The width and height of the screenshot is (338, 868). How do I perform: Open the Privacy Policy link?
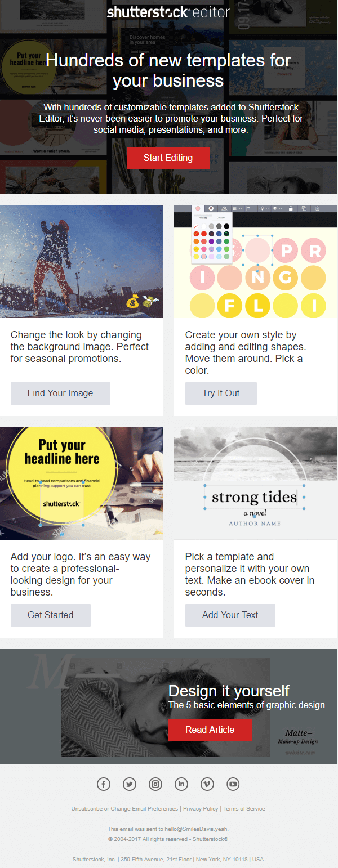pyautogui.click(x=201, y=809)
